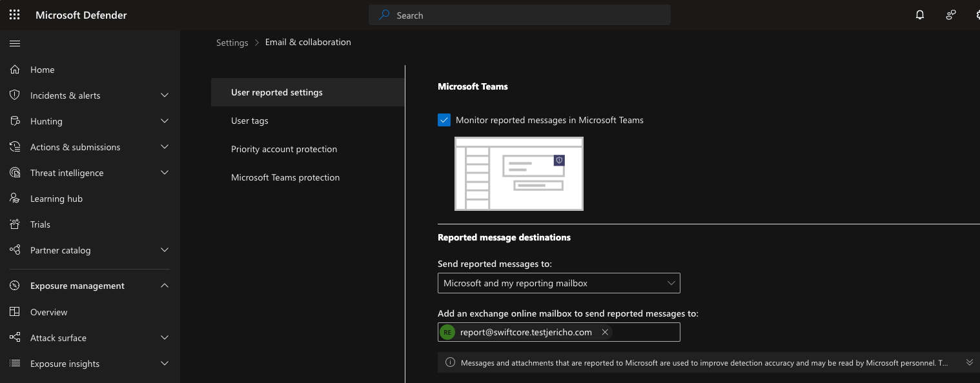Viewport: 980px width, 383px height.
Task: Navigate back via the Settings breadcrumb link
Action: (232, 42)
